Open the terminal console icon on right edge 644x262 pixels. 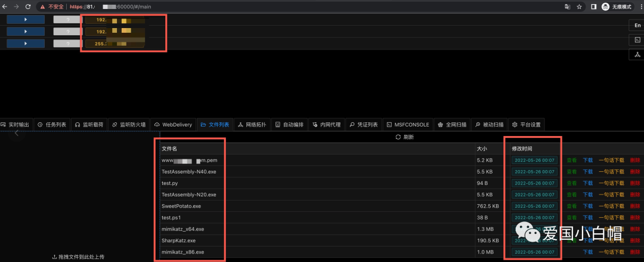pos(637,40)
